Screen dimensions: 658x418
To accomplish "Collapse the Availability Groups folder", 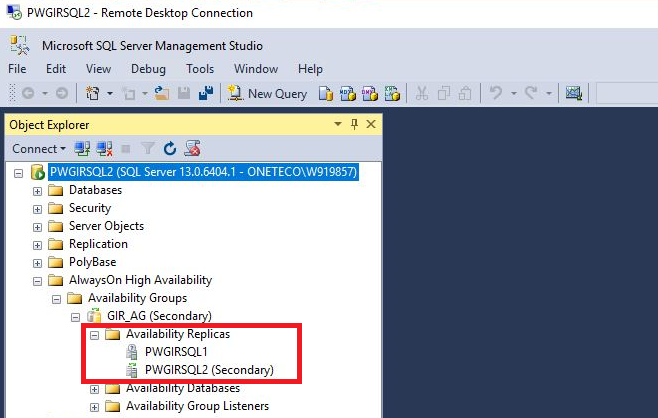I will tap(56, 299).
